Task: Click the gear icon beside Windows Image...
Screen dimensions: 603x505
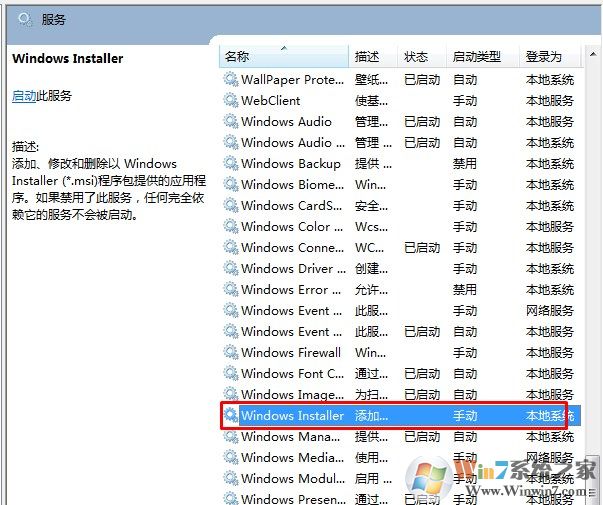Action: [231, 394]
